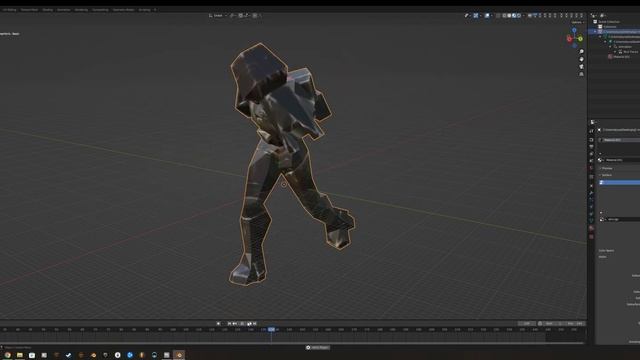Click the current frame number field
Screen dimensions: 640x360
pos(527,323)
